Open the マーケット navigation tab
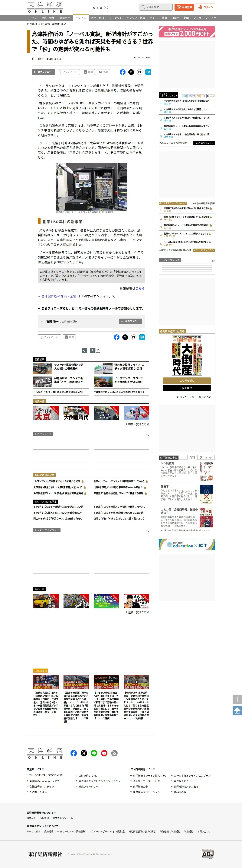 click(115, 18)
